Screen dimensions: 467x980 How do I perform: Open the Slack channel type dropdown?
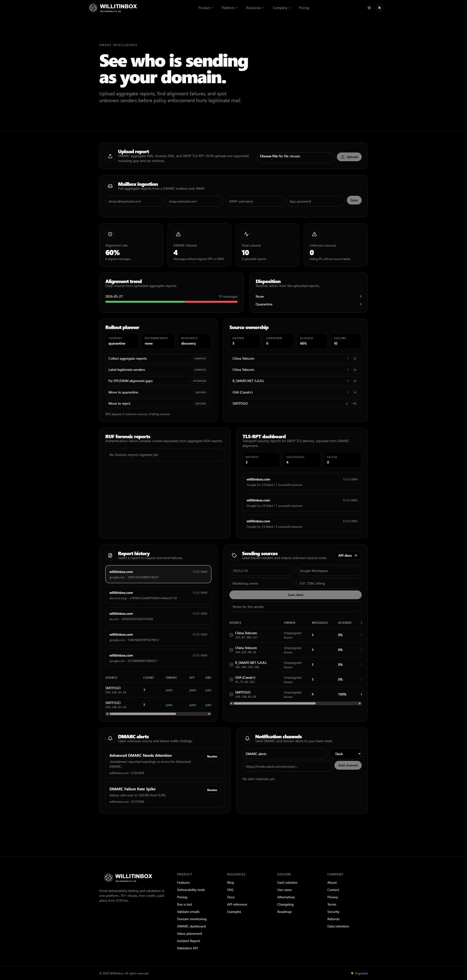coord(346,754)
